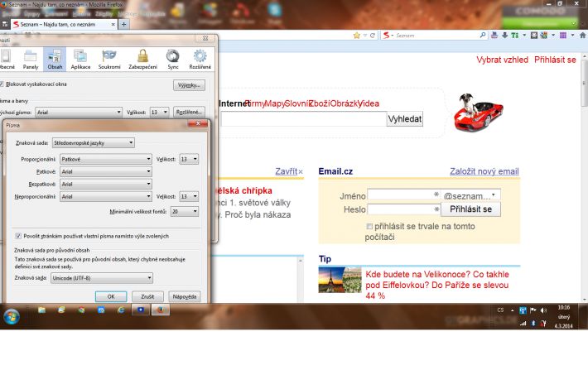Open the Rozšířené gear icon tab
Viewport: 588px width, 389px height.
pos(200,60)
